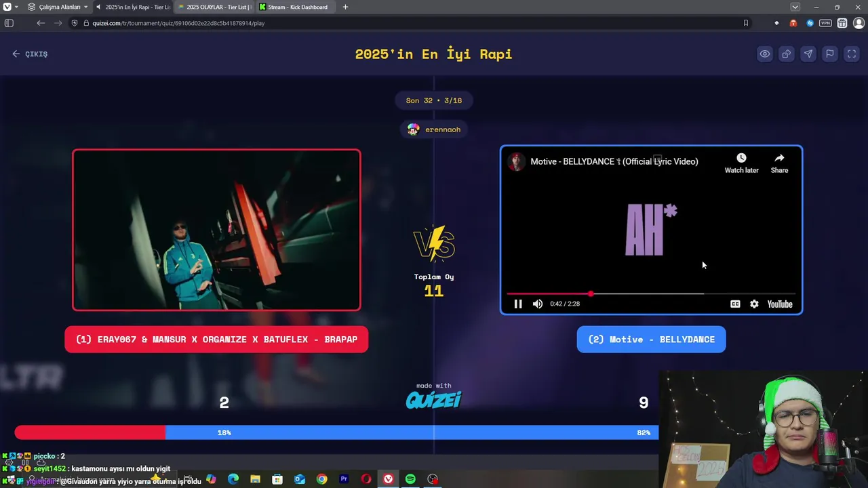The width and height of the screenshot is (868, 488).
Task: Click the red 18% vote bar
Action: pyautogui.click(x=90, y=432)
